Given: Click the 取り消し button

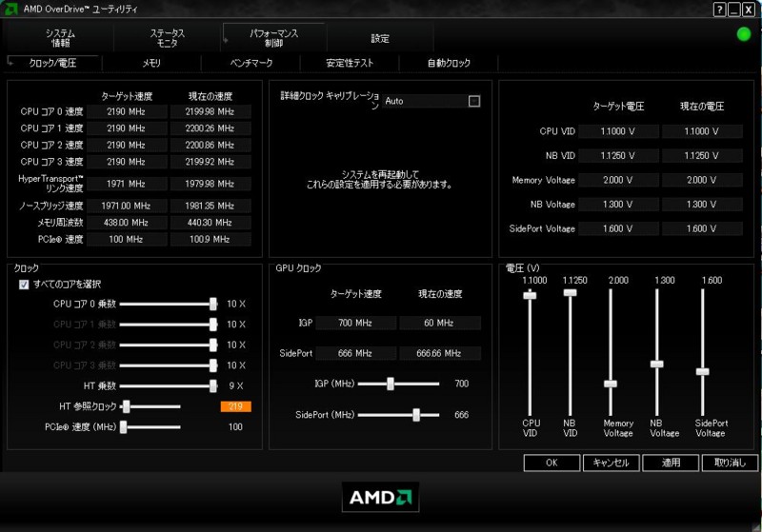Looking at the screenshot, I should (730, 463).
